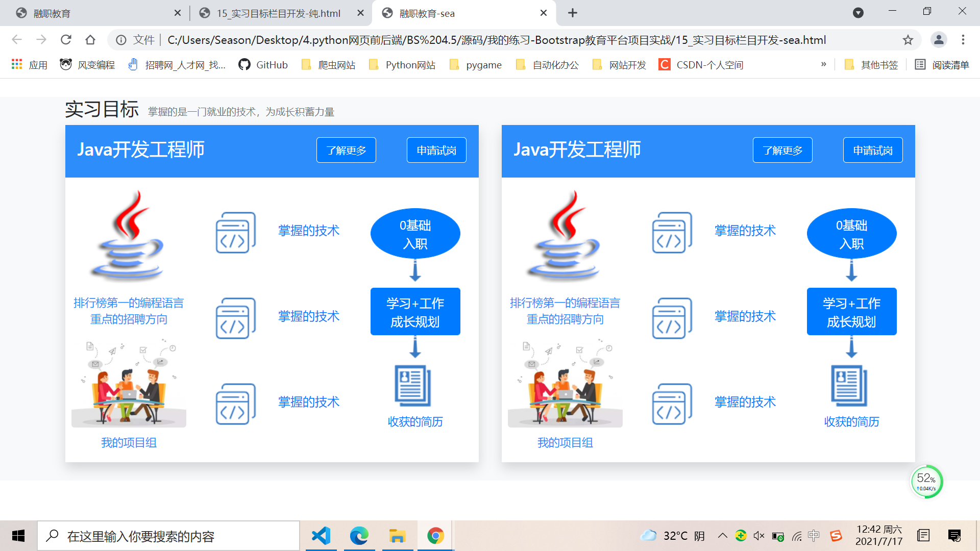Open Chrome three-dot menu

963,40
